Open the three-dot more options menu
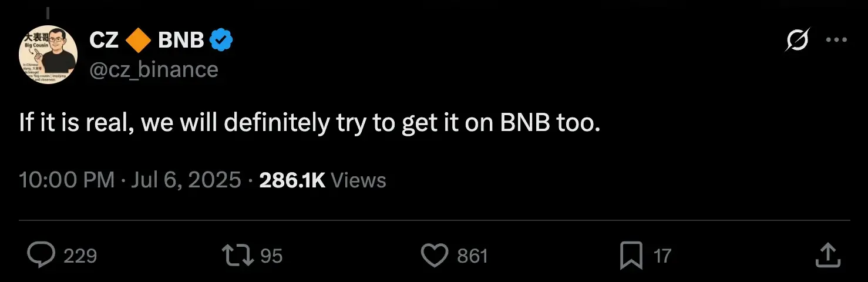 coord(835,40)
